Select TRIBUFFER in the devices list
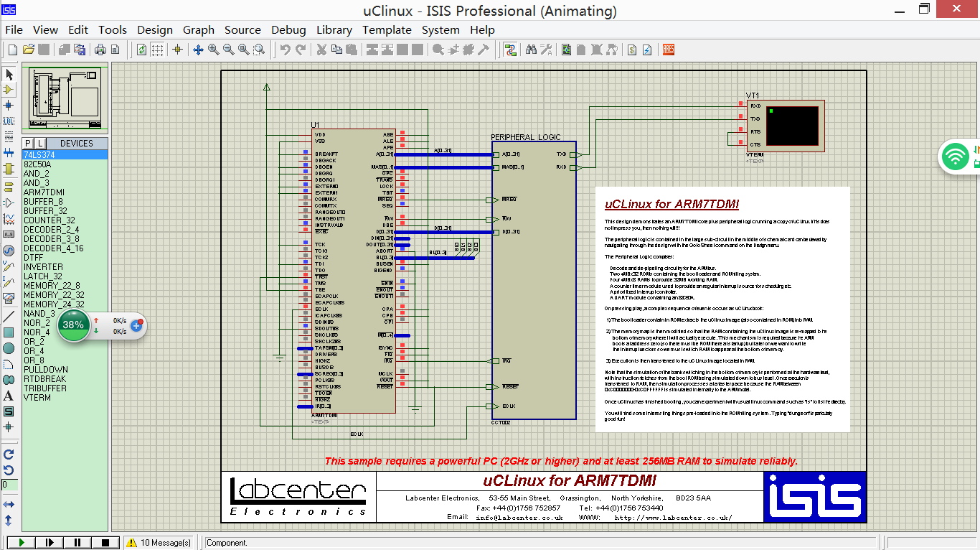Image resolution: width=980 pixels, height=550 pixels. [x=65, y=388]
